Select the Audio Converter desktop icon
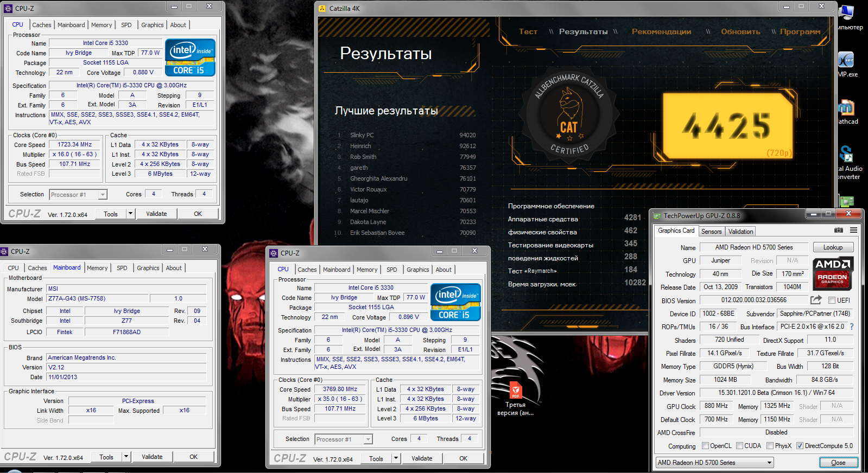Screen dimensions: 868x473 [x=849, y=162]
